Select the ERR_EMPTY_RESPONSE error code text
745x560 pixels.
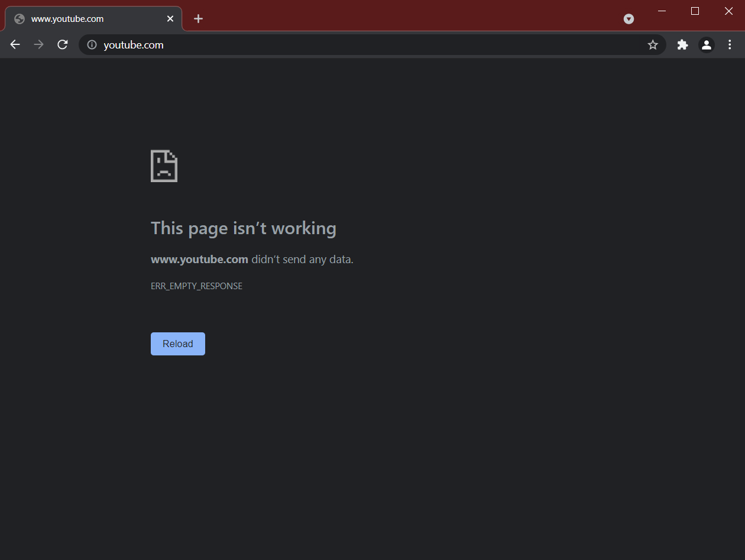pos(196,286)
